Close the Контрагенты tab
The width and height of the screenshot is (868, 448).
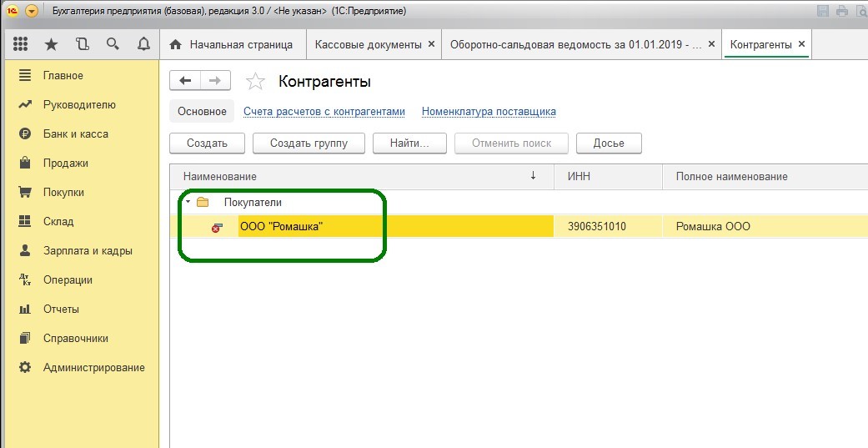801,44
